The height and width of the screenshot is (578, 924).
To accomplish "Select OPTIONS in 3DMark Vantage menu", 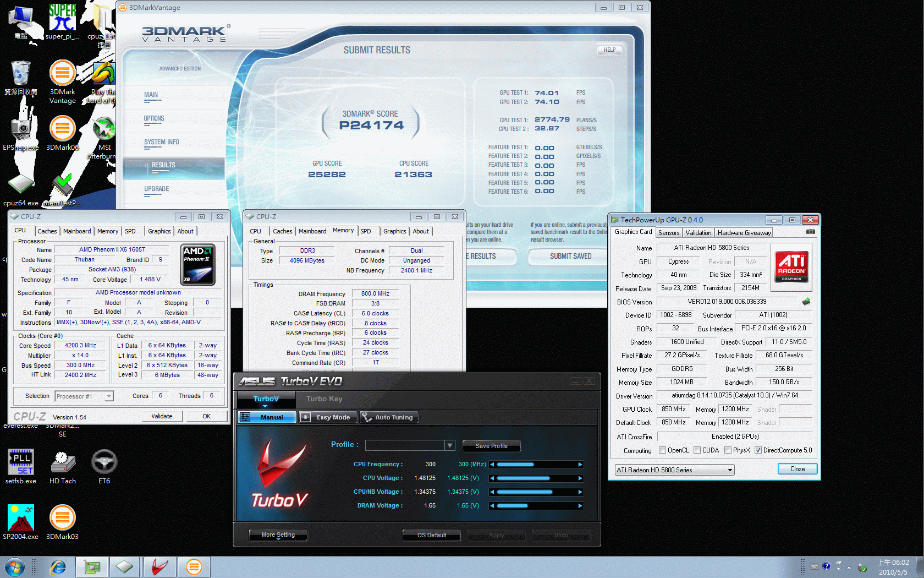I will tap(154, 118).
